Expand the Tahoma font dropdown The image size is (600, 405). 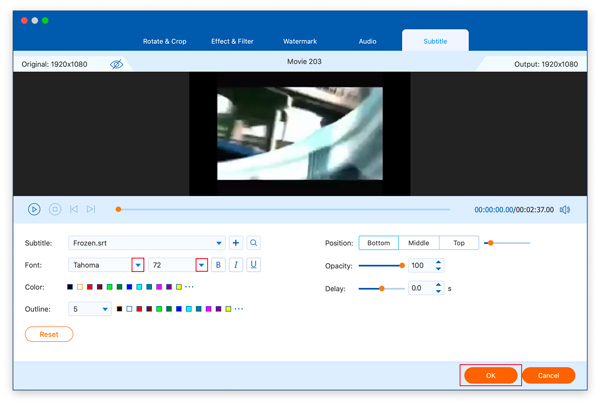[x=138, y=265]
